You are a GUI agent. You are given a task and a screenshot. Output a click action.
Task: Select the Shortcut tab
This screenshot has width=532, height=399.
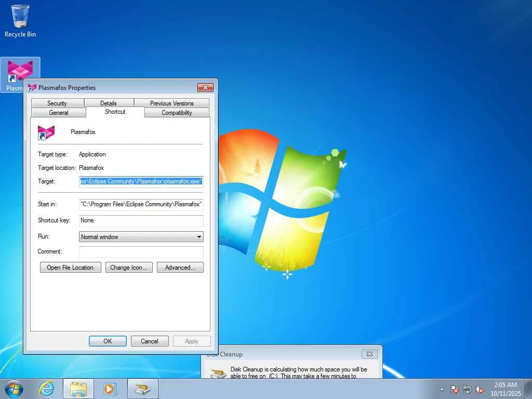(115, 112)
